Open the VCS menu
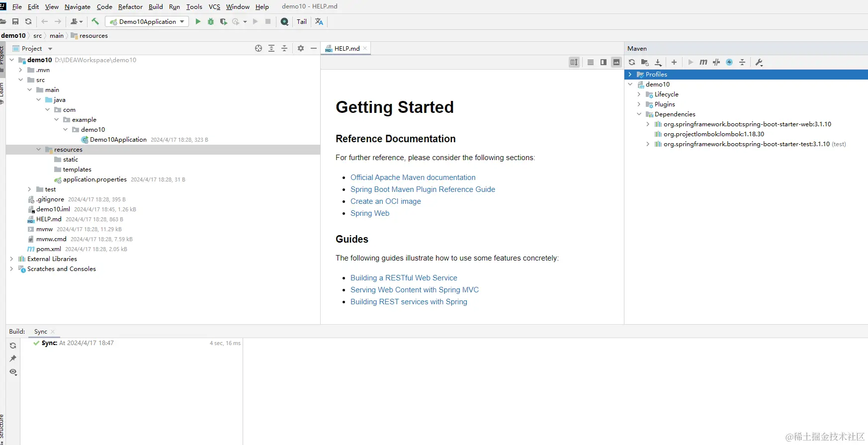The image size is (868, 445). pyautogui.click(x=214, y=6)
